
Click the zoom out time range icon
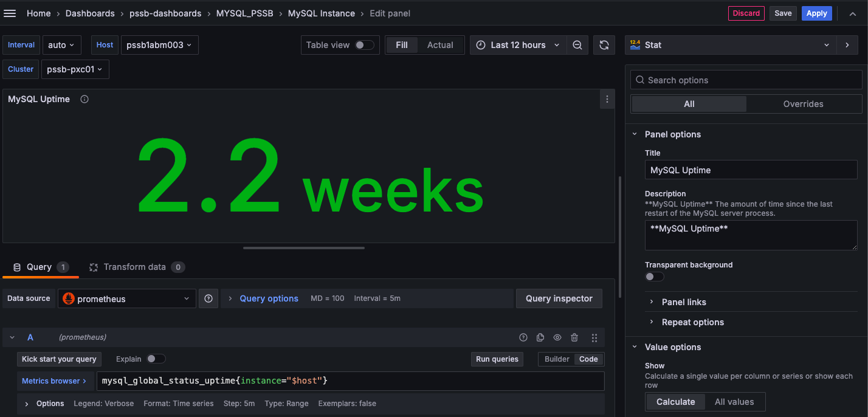point(577,45)
